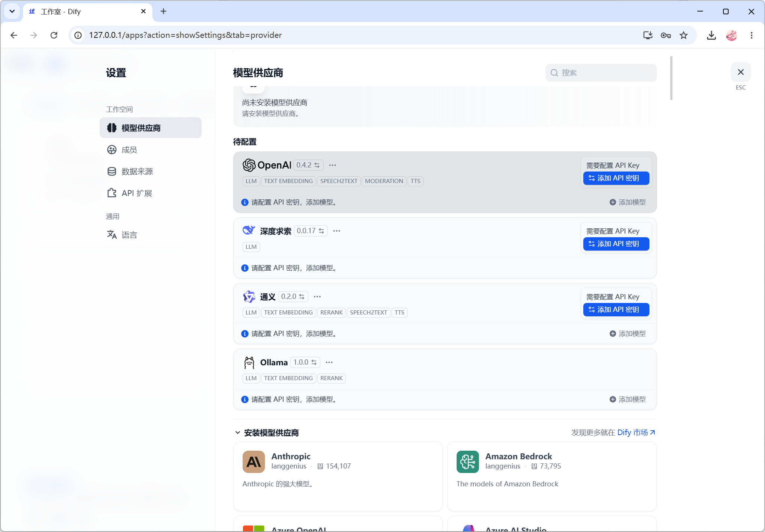Click the DeepSeek whale logo

(x=249, y=231)
